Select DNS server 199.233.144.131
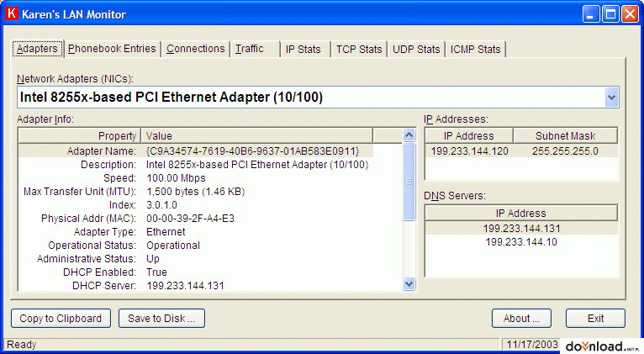This screenshot has height=354, width=644. pos(521,229)
